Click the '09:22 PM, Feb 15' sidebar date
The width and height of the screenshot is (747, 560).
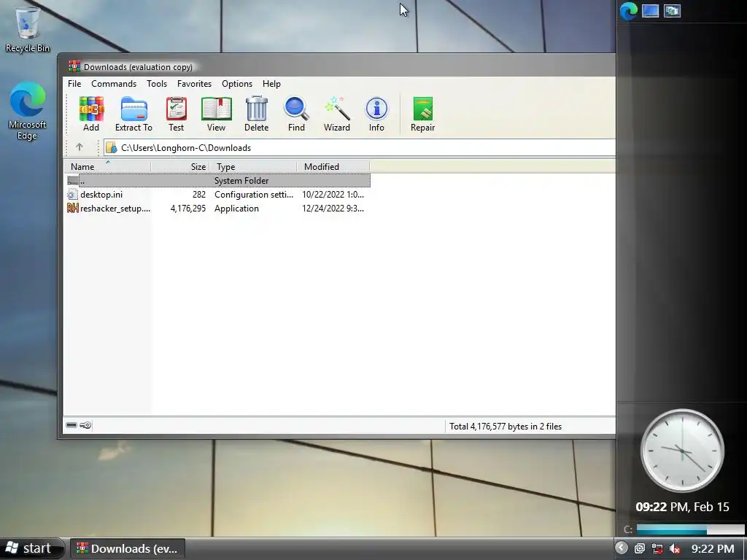[x=682, y=507]
